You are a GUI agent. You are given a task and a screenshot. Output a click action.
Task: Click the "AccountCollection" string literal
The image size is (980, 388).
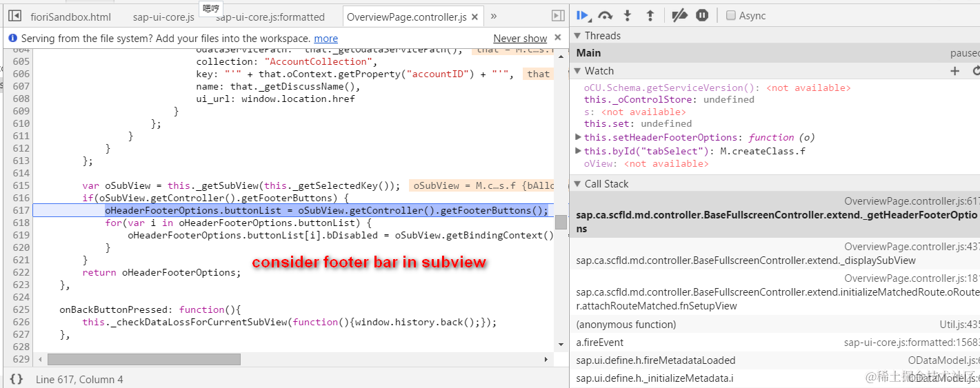point(318,61)
